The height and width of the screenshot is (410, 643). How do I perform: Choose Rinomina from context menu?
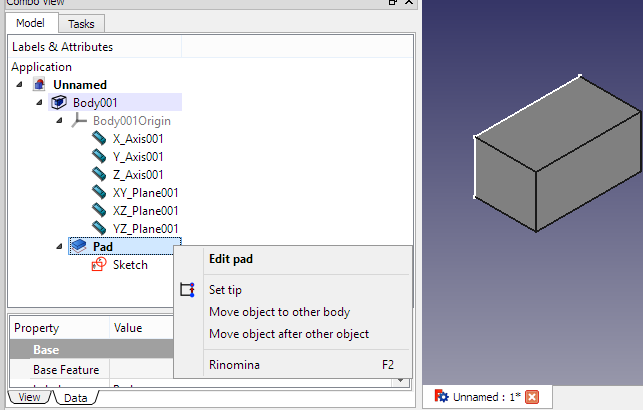(234, 364)
